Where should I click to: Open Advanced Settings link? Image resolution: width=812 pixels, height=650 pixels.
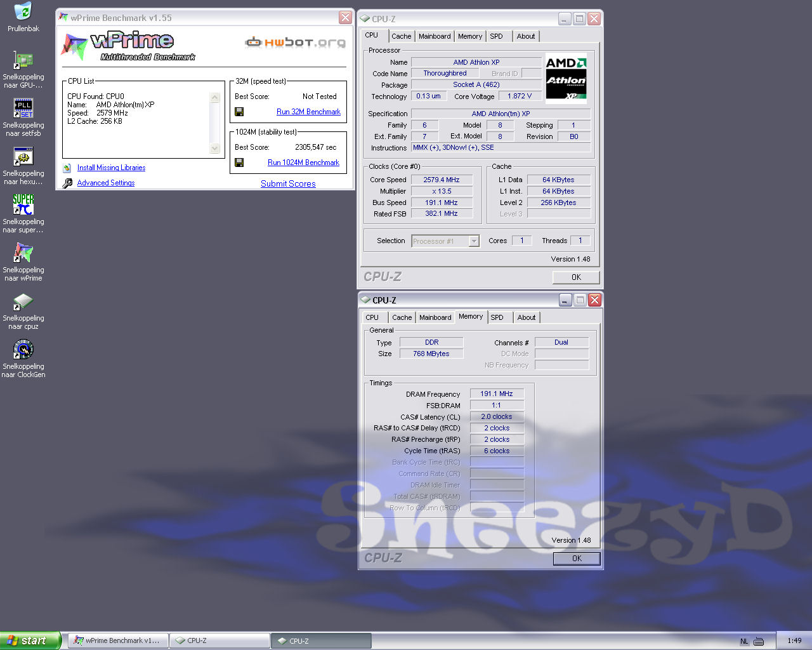106,183
